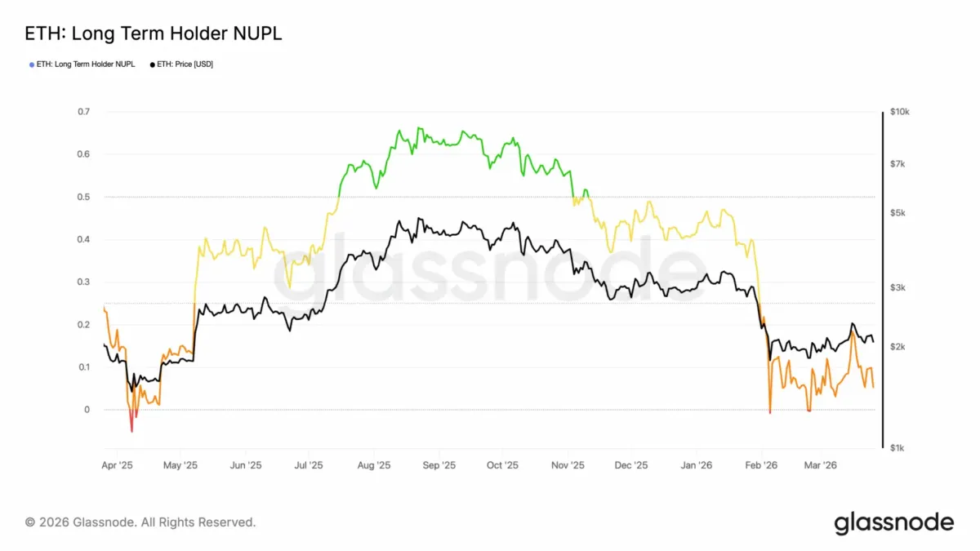Click the glassnode logo at bottom right
This screenshot has width=980, height=551.
tap(893, 522)
